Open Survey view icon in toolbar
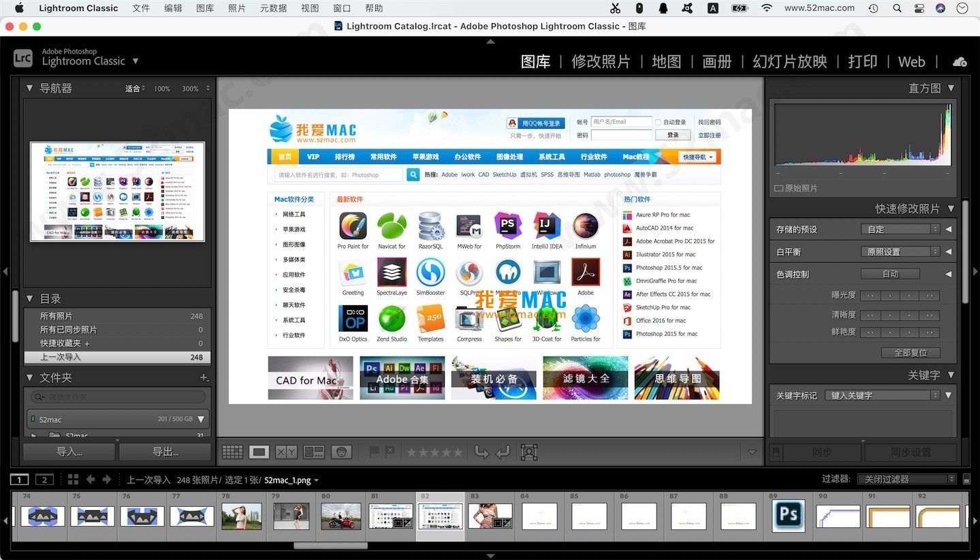Image resolution: width=980 pixels, height=560 pixels. click(x=314, y=452)
